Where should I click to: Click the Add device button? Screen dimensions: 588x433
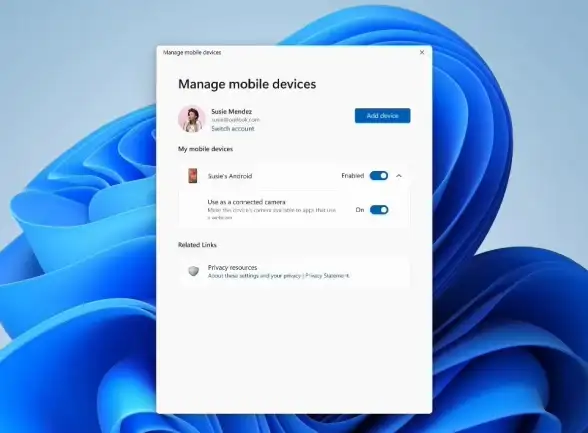(x=382, y=115)
